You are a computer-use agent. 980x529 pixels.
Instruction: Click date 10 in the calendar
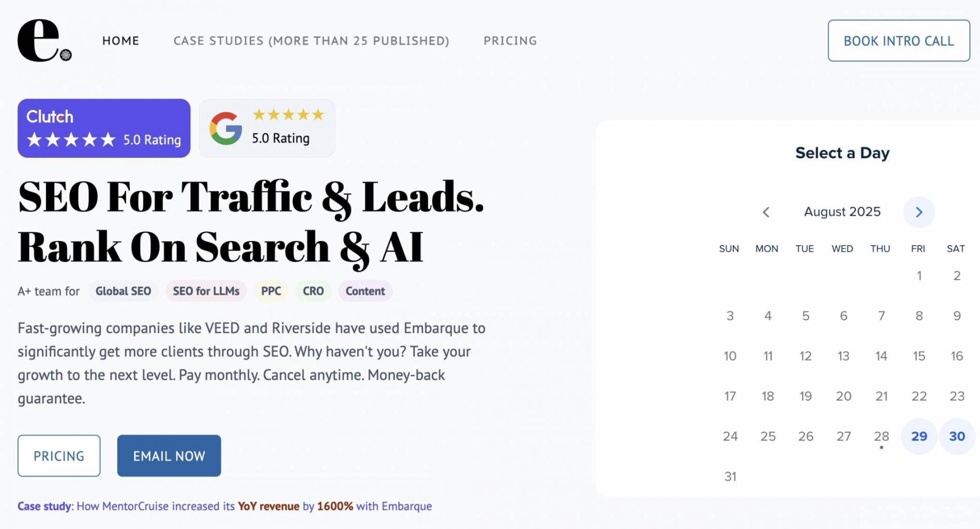(730, 356)
